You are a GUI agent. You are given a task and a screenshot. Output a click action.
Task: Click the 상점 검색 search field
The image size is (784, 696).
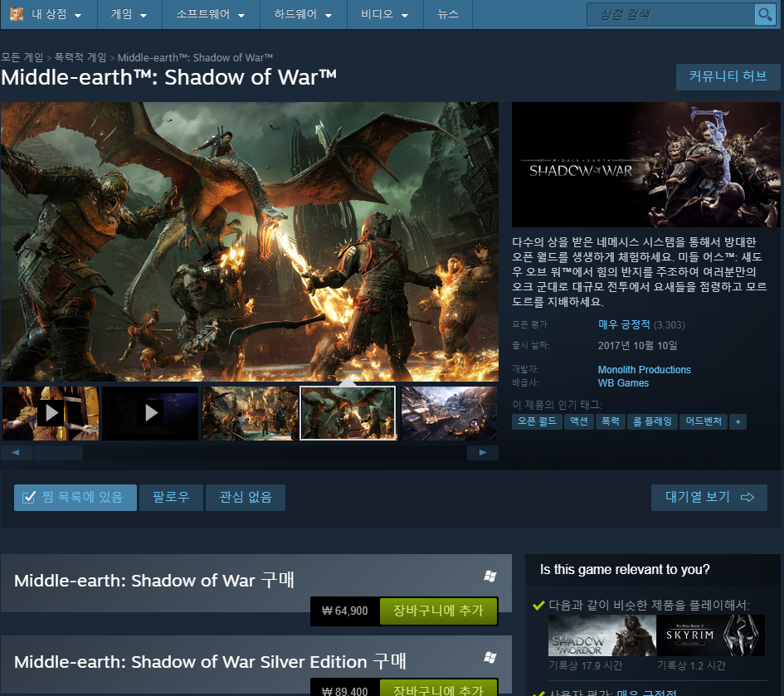[x=671, y=14]
